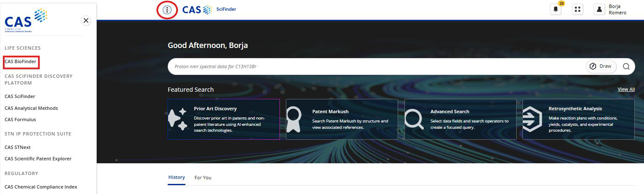The height and width of the screenshot is (194, 644).
Task: Go to CAS Formulus
Action: pos(20,120)
